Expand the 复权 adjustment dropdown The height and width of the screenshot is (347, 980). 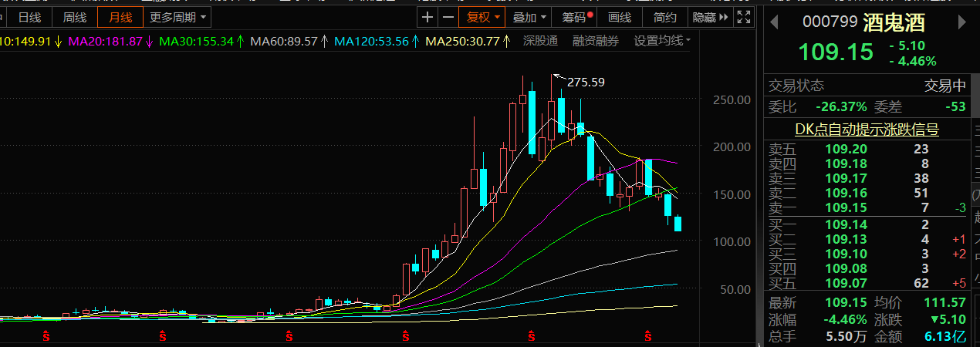click(x=482, y=17)
